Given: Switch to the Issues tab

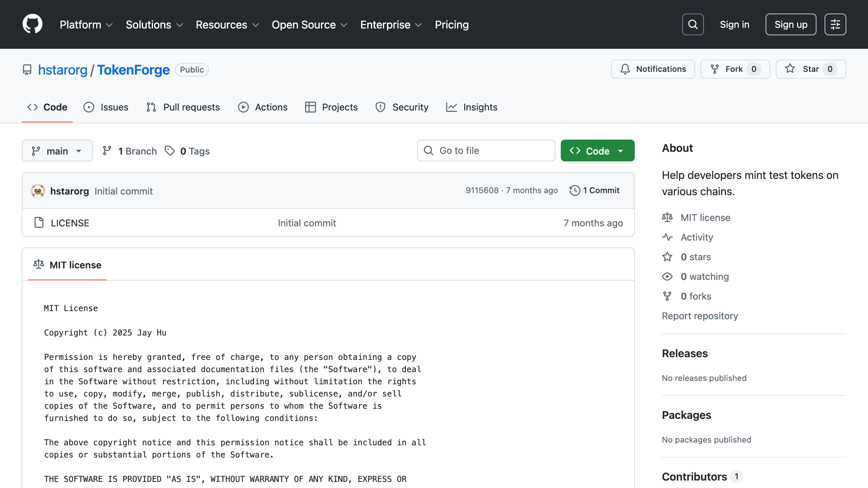Looking at the screenshot, I should pyautogui.click(x=106, y=107).
